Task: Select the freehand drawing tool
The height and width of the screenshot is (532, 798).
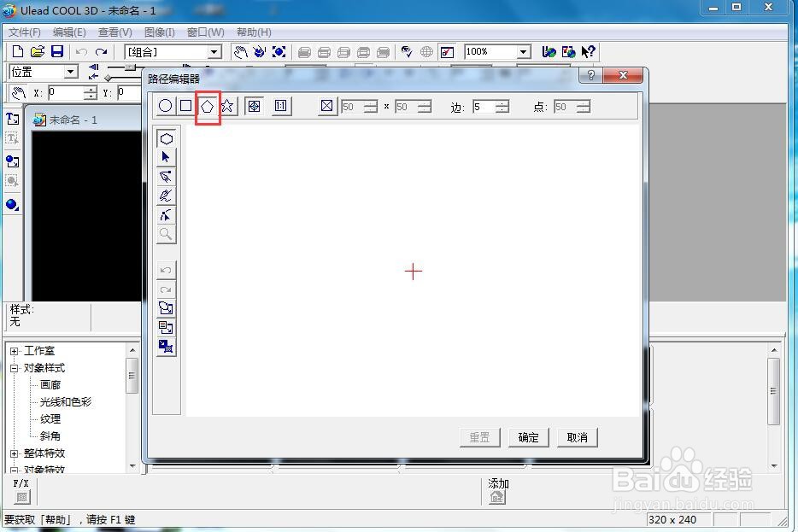Action: pos(166,196)
